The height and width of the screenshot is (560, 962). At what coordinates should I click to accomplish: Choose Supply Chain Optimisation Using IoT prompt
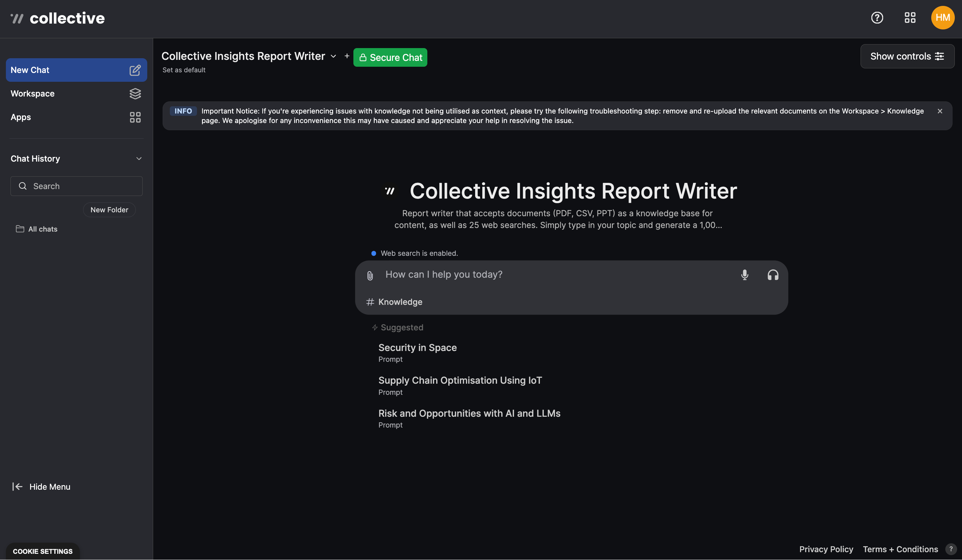[460, 385]
